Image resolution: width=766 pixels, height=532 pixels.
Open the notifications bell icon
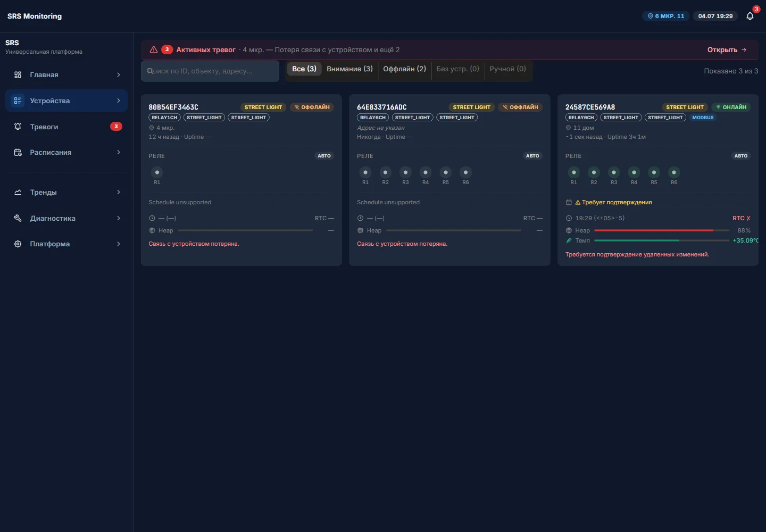point(750,16)
